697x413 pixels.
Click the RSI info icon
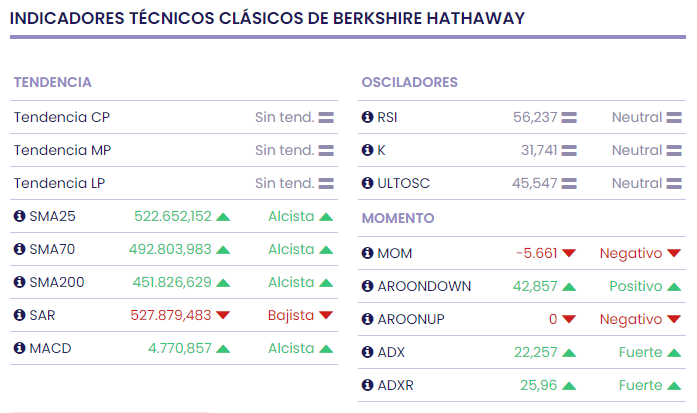click(367, 117)
